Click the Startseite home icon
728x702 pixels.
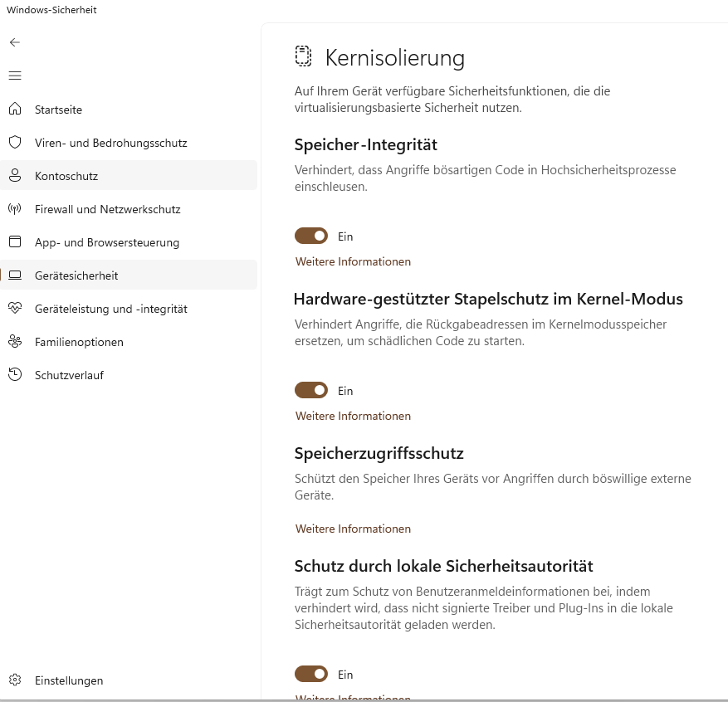tap(14, 110)
